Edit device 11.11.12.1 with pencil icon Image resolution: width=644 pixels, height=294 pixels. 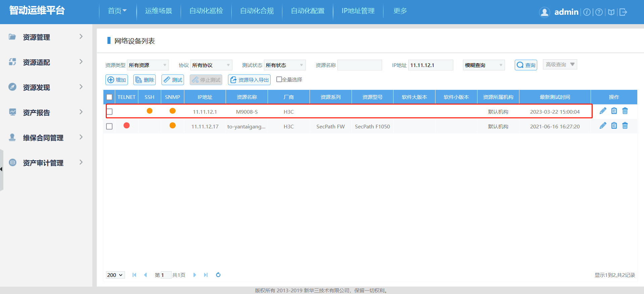(x=603, y=111)
